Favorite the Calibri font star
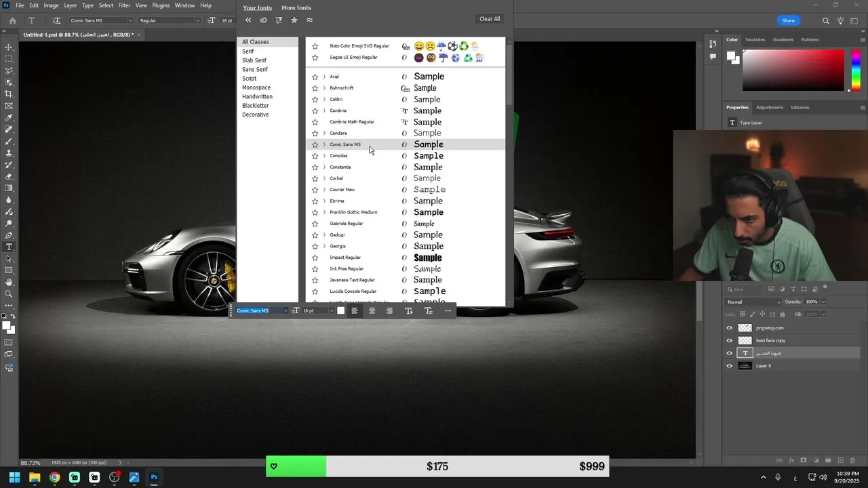Screen dimensions: 868x488 click(x=315, y=99)
